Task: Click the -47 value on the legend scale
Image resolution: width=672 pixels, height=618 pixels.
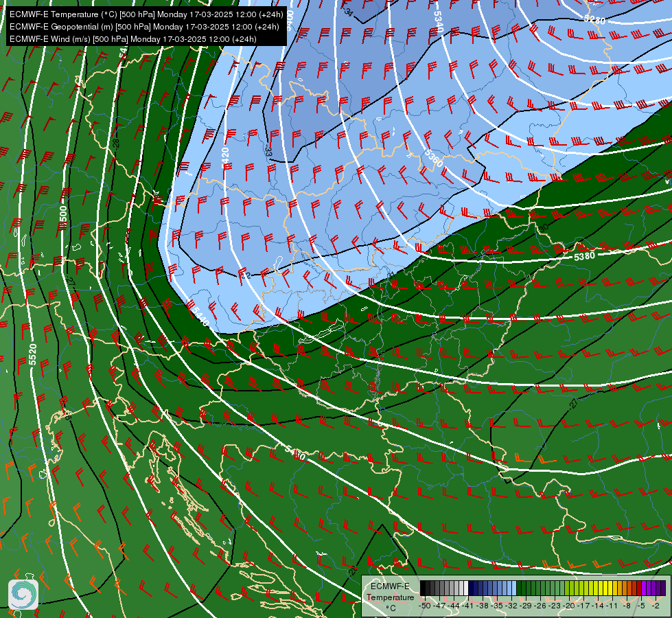Action: (x=439, y=606)
